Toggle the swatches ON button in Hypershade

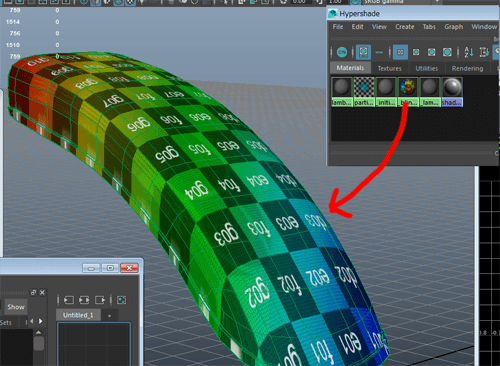pos(342,52)
